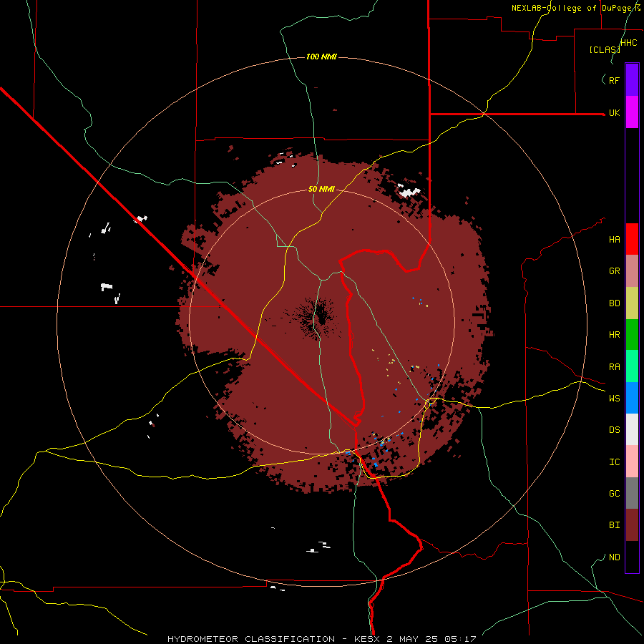644x644 pixels.
Task: Click the light pink IC swatch
Action: (x=632, y=462)
